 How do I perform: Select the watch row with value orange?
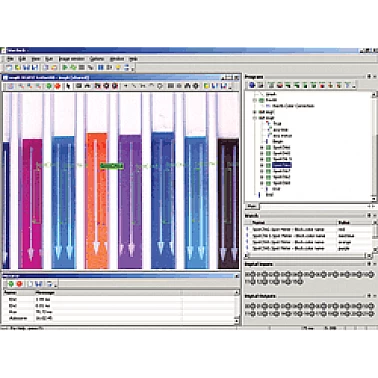coord(309,242)
